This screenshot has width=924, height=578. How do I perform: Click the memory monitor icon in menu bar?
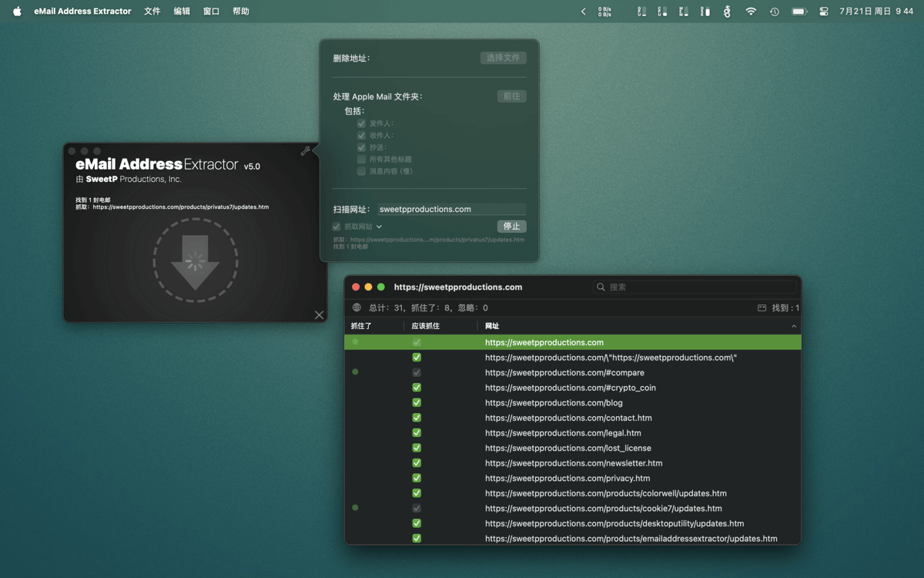(683, 12)
